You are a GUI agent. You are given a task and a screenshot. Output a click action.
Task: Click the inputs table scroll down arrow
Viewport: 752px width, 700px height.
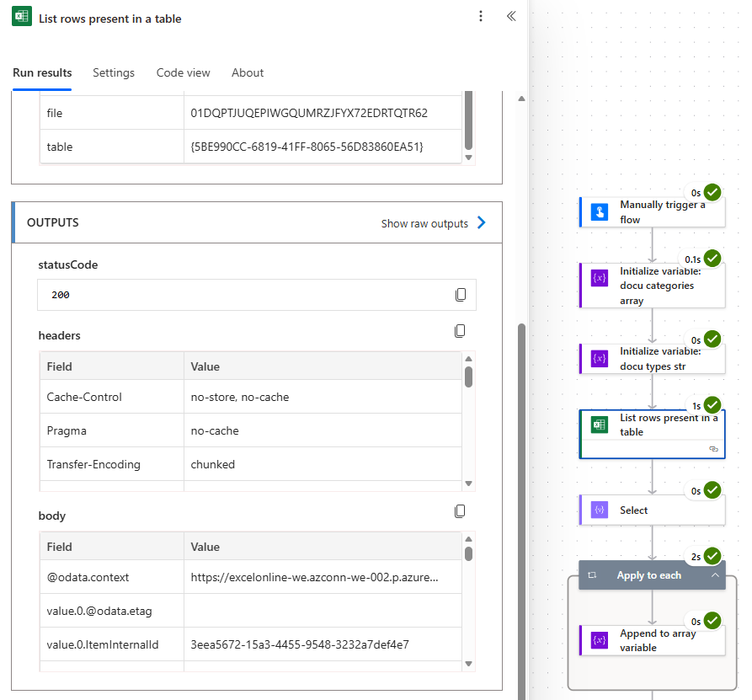tap(468, 158)
